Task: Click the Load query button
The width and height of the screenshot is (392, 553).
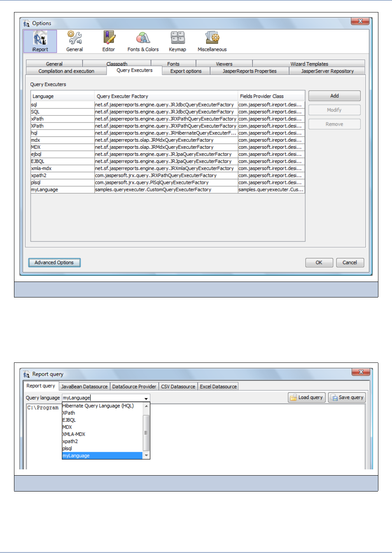Action: pos(306,397)
